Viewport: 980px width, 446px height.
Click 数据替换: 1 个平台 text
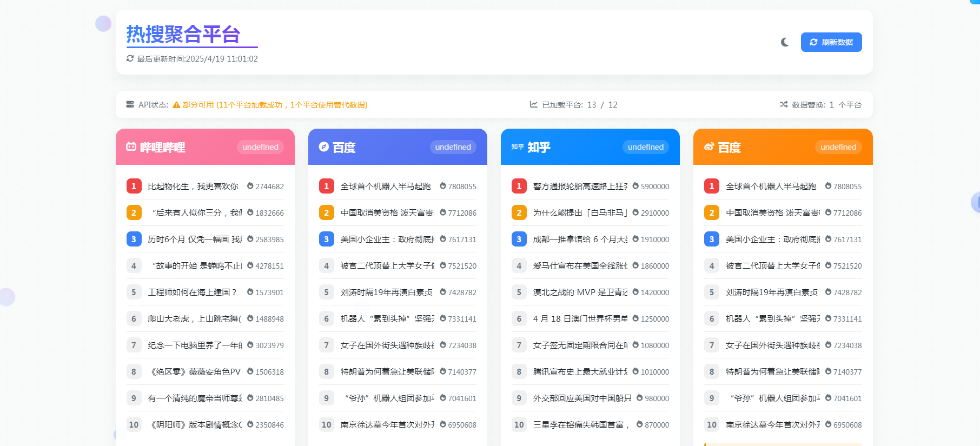click(826, 105)
